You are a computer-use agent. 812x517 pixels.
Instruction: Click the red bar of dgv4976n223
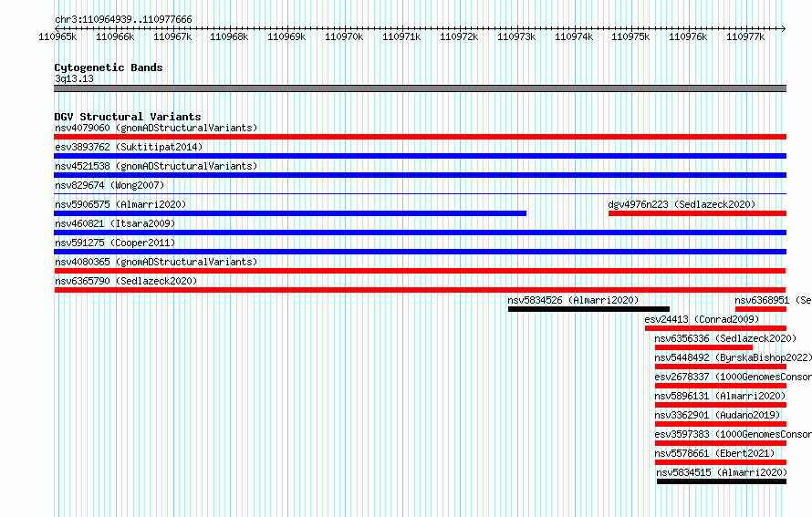[x=698, y=213]
